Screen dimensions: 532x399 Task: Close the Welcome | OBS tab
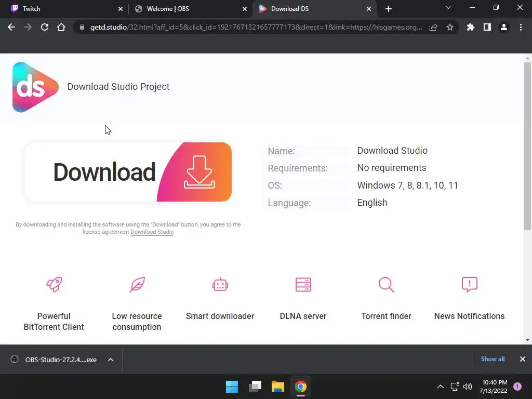point(245,9)
